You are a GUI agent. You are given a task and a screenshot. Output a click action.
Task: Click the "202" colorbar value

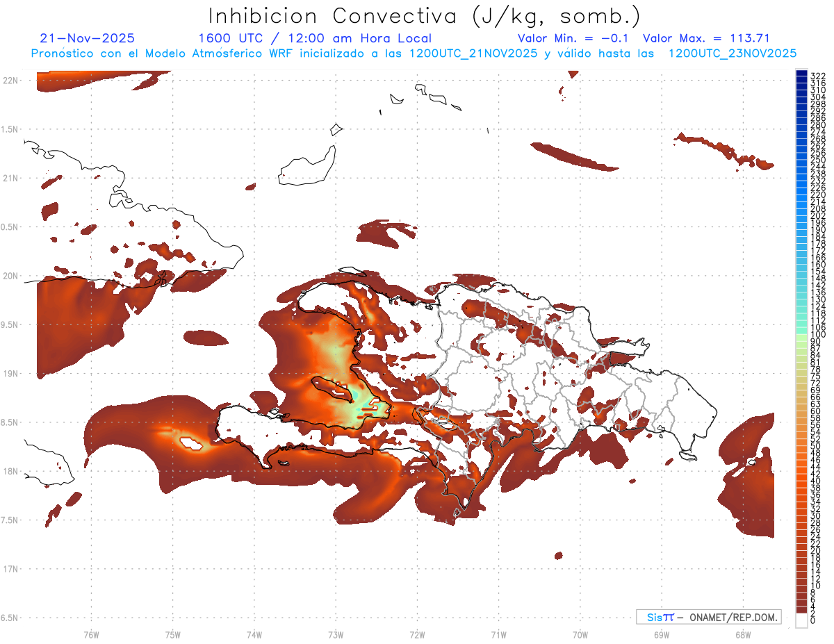tap(818, 216)
